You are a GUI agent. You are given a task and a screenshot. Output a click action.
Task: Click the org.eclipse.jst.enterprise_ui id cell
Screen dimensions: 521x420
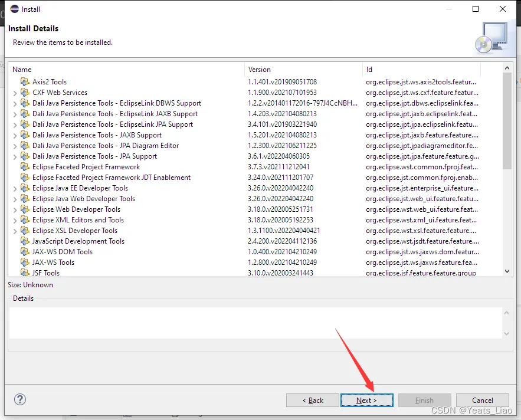pyautogui.click(x=422, y=188)
